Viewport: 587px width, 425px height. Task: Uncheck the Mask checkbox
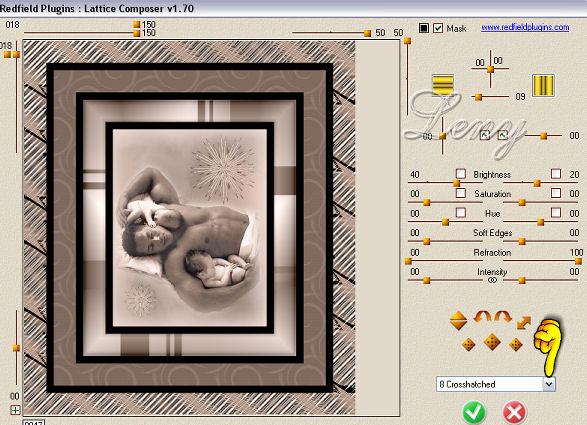[438, 28]
